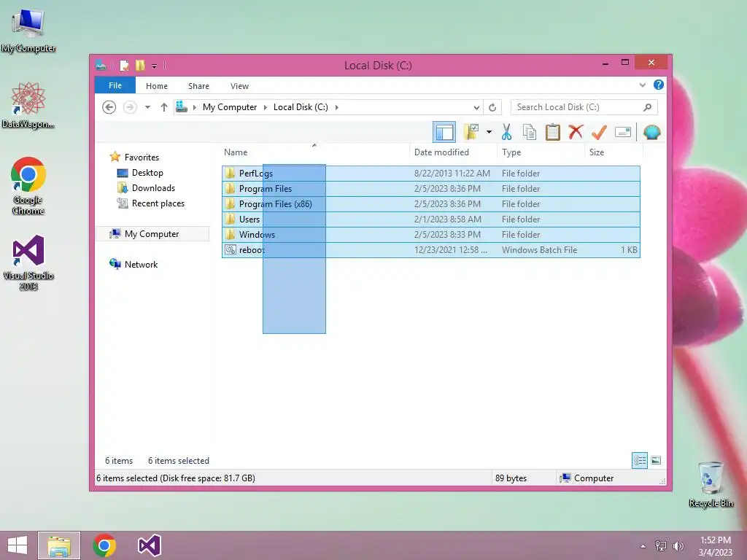Switch to the Share ribbon tab

[198, 86]
